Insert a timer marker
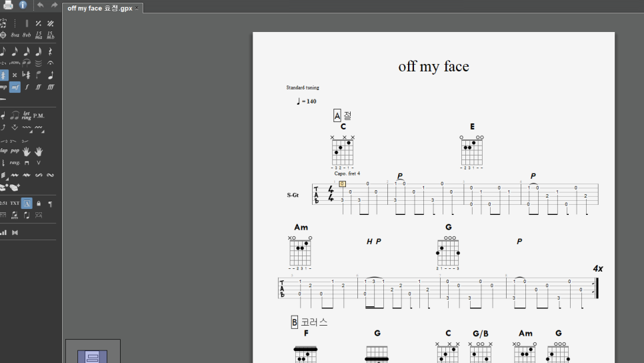The width and height of the screenshot is (644, 363). (x=3, y=203)
